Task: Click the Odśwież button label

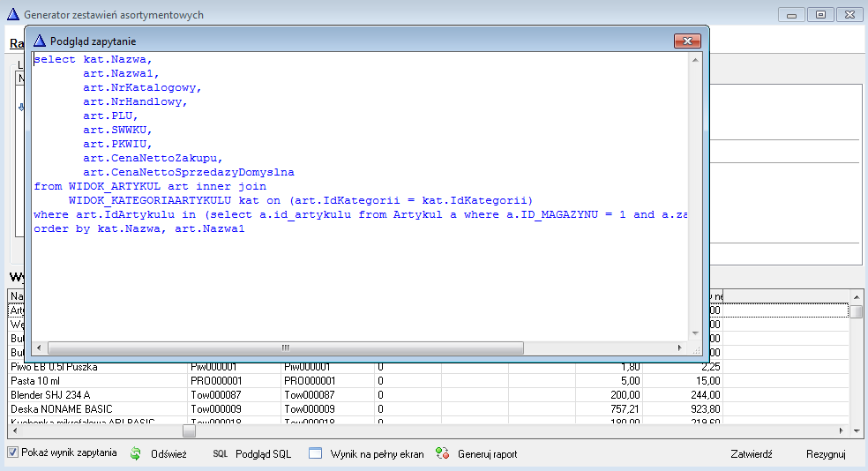Action: point(168,454)
